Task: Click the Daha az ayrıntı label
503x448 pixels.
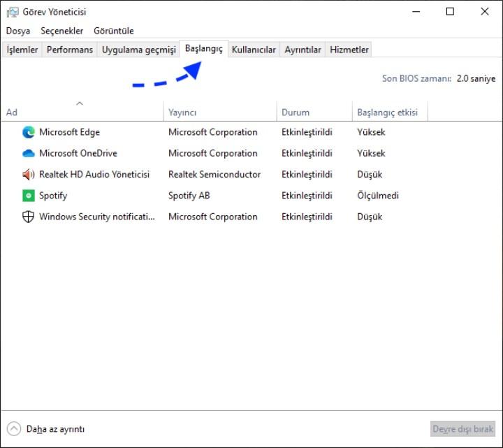Action: click(55, 429)
